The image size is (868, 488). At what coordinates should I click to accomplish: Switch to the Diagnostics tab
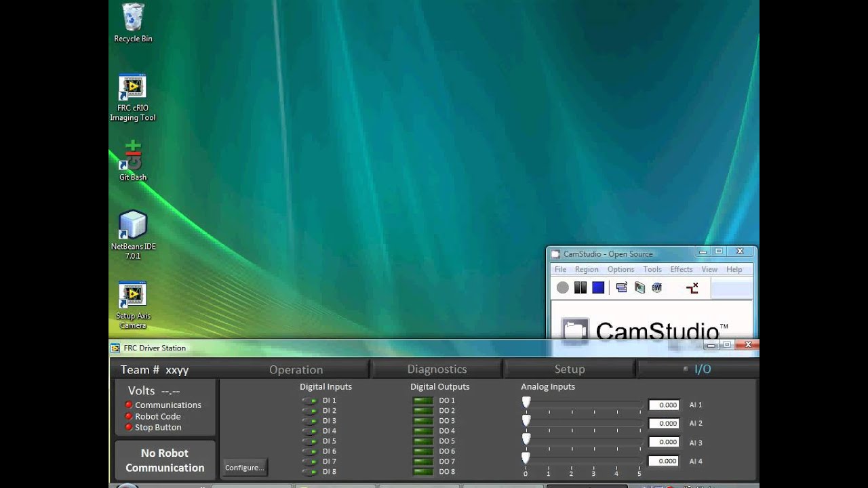click(437, 369)
